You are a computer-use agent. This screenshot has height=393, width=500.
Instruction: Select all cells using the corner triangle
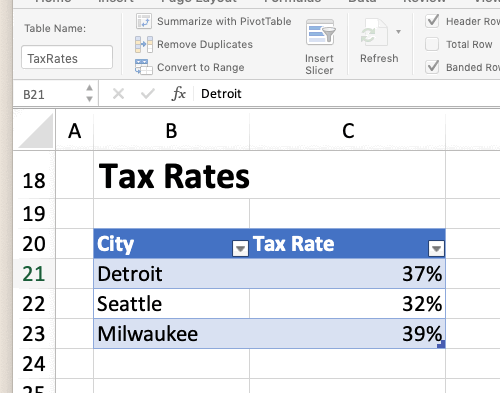[x=36, y=130]
